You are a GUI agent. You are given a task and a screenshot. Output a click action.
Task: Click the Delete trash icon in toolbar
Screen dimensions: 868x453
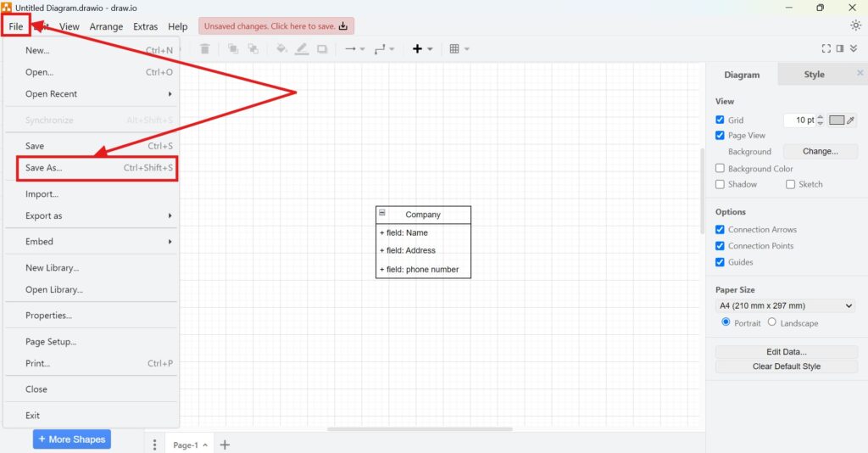tap(204, 49)
